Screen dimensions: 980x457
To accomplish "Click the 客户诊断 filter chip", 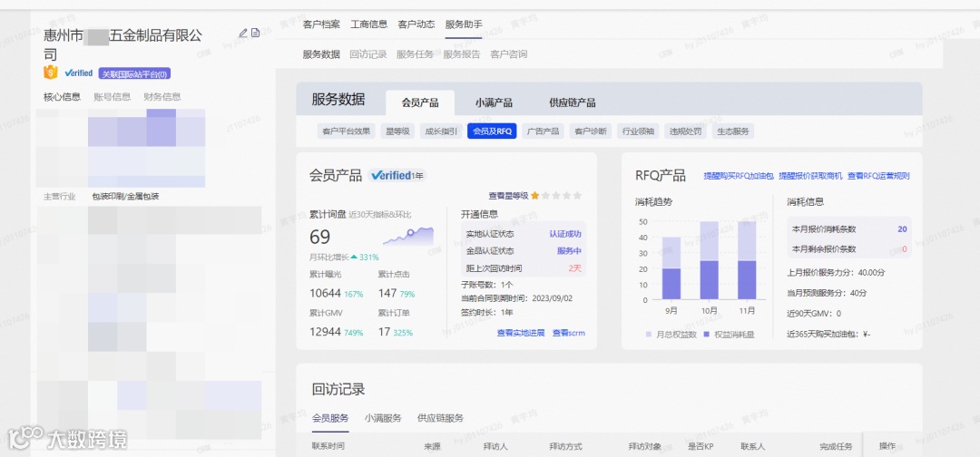I will pos(590,131).
